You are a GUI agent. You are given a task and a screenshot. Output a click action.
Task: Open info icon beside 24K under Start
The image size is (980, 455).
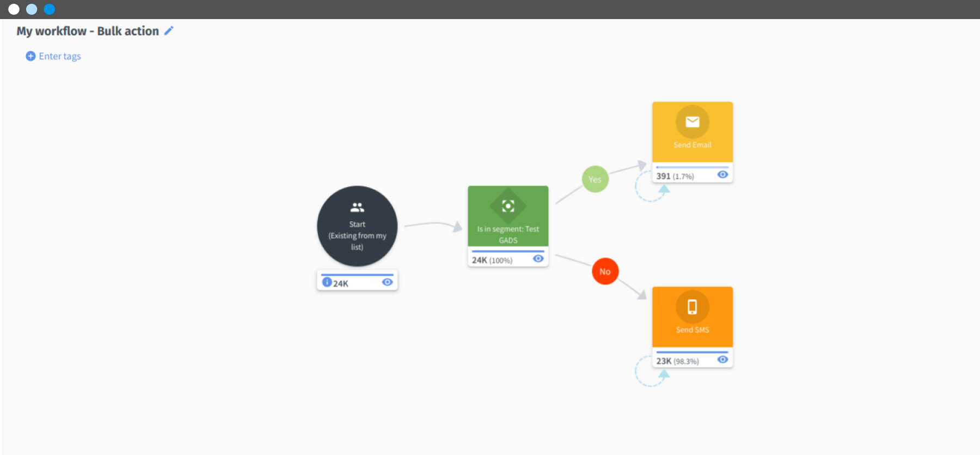point(327,282)
